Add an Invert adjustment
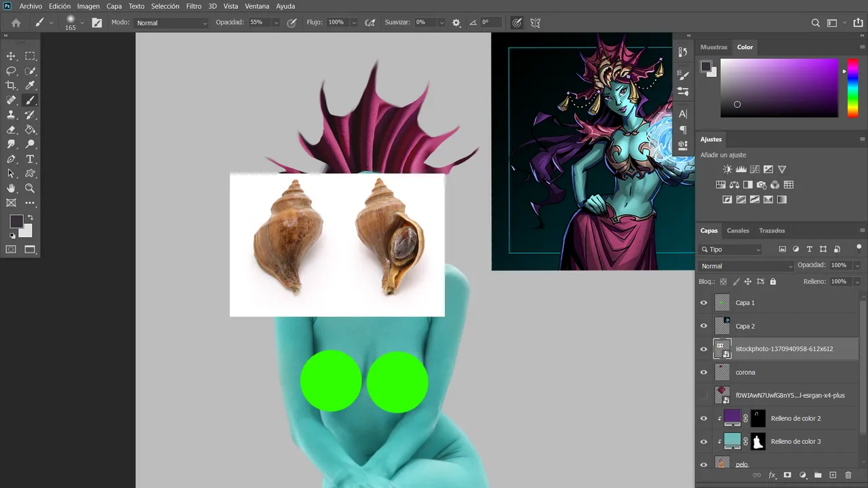 point(728,200)
